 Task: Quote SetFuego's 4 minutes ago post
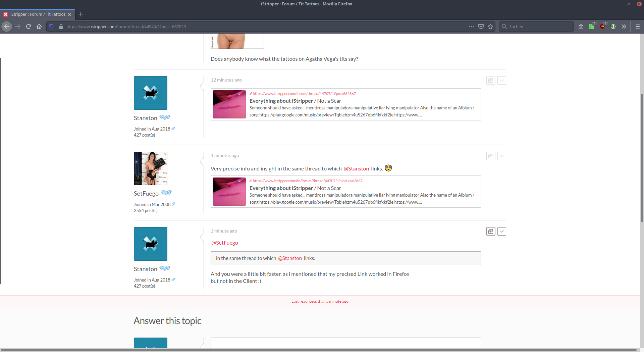tap(491, 156)
